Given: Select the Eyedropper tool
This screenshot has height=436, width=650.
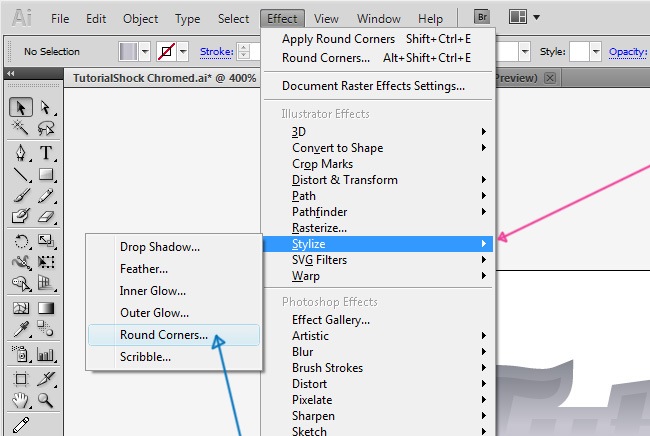Looking at the screenshot, I should point(21,329).
